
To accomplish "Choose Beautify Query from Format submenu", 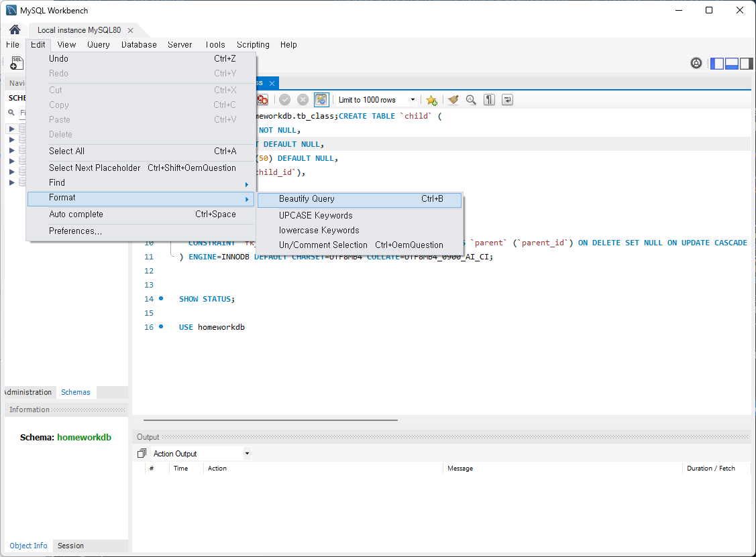I will (x=360, y=199).
